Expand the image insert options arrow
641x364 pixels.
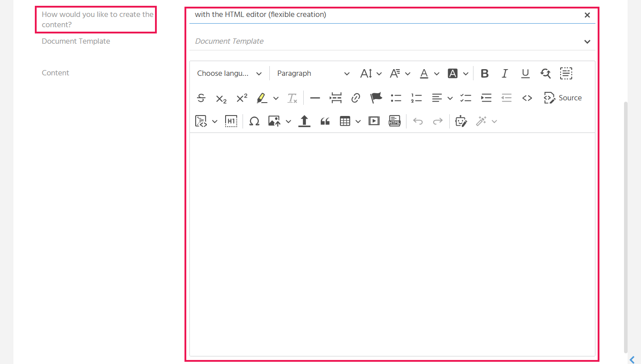(289, 121)
